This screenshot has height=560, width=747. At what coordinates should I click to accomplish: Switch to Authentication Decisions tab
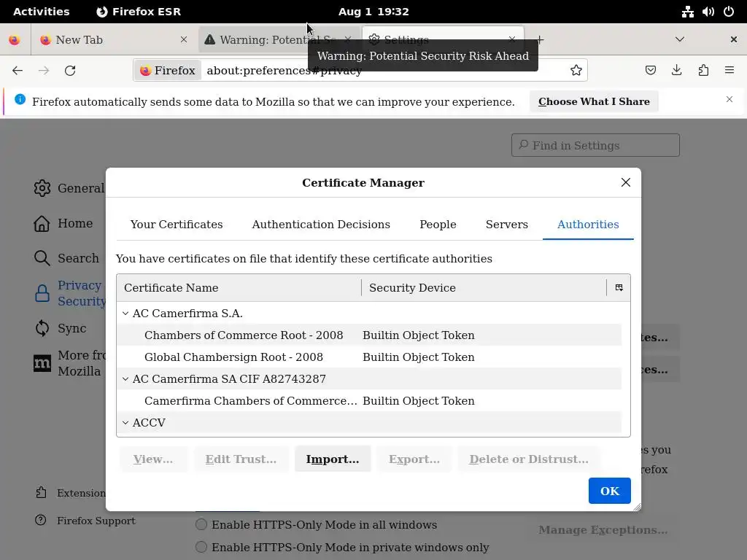pos(321,225)
